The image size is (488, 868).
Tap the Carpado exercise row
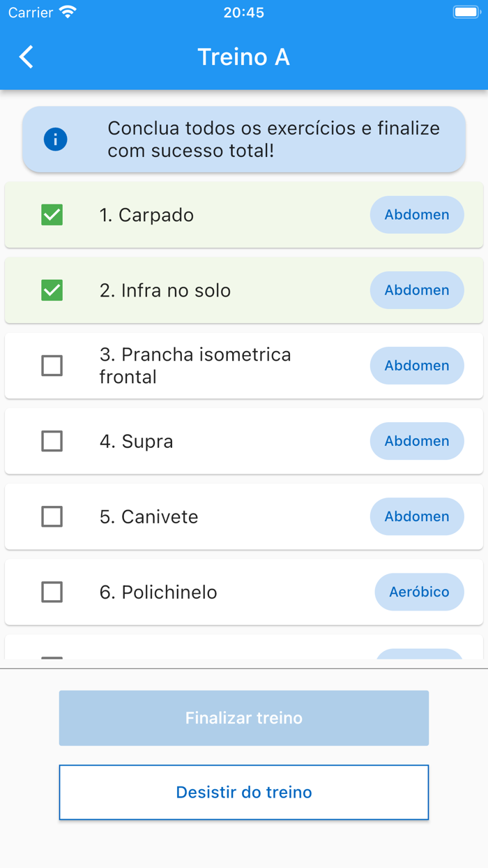209,215
